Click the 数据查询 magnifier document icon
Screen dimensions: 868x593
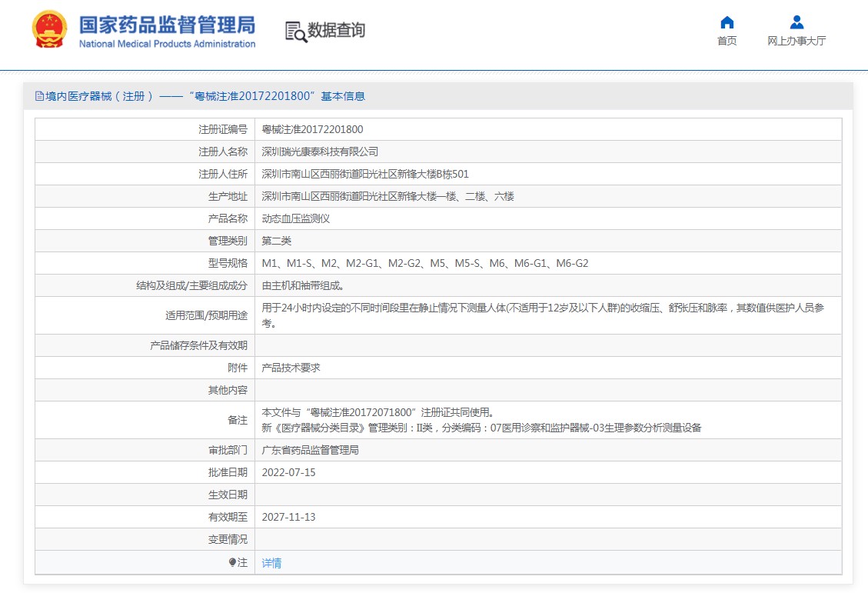[295, 31]
